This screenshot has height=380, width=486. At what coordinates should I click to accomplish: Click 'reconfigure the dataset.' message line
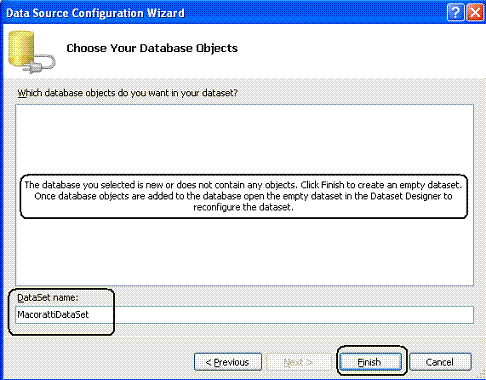click(243, 207)
